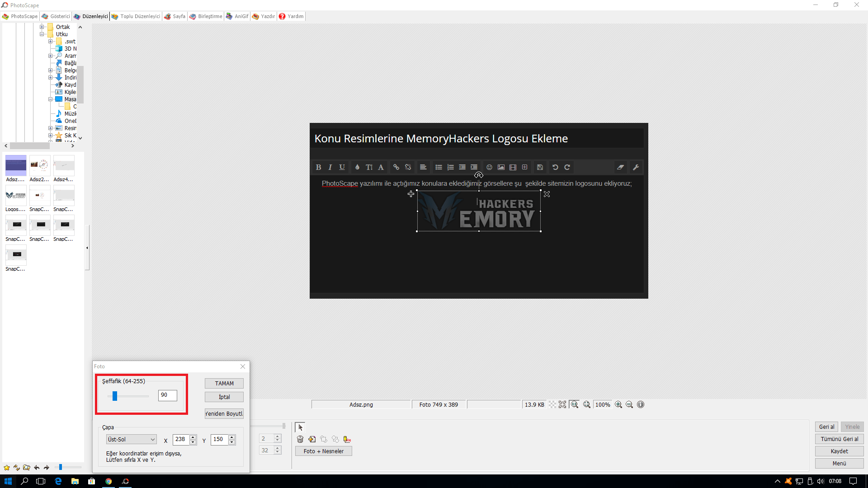Image resolution: width=868 pixels, height=488 pixels.
Task: Click the red 'Re' object icon
Action: 347,439
